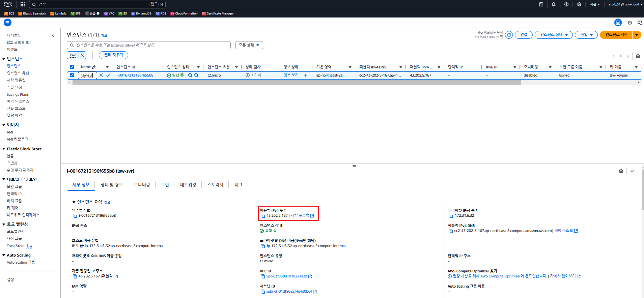Copy the public IPv4 address 43.202.5.167

(263, 216)
